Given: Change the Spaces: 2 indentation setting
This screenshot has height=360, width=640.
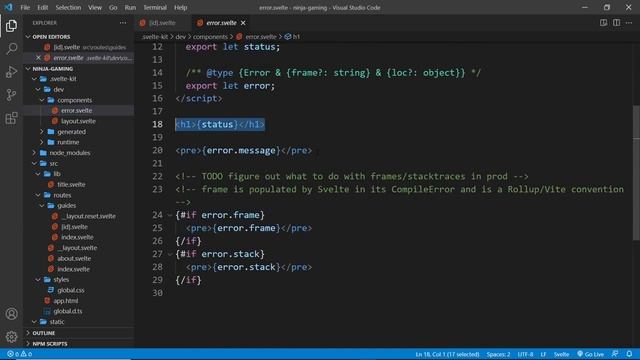Looking at the screenshot, I should point(498,354).
